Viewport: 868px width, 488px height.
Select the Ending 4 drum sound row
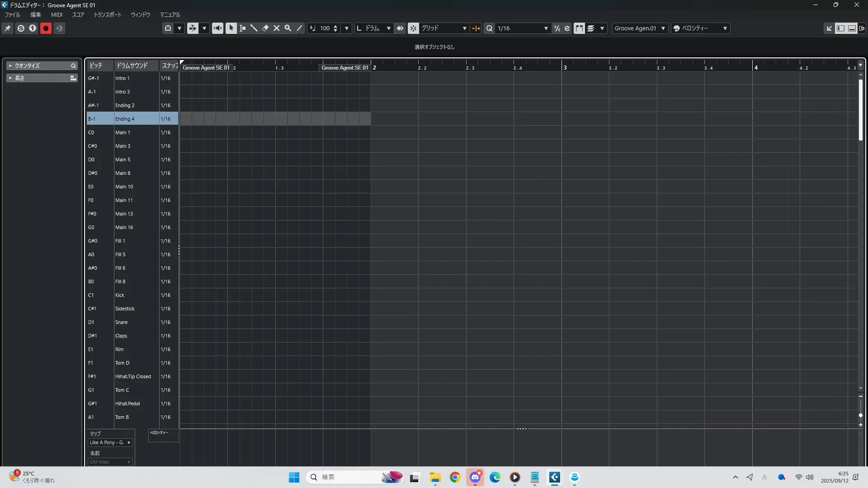(x=125, y=119)
